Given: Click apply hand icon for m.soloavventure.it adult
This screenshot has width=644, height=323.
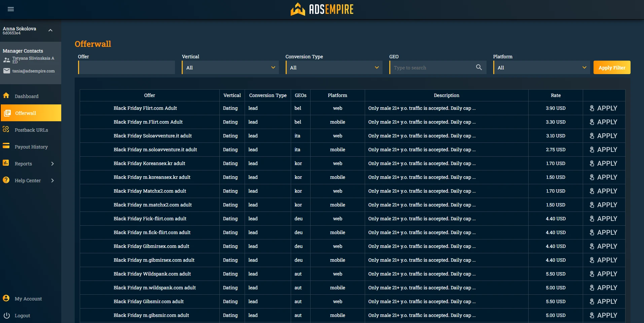Looking at the screenshot, I should coord(592,150).
